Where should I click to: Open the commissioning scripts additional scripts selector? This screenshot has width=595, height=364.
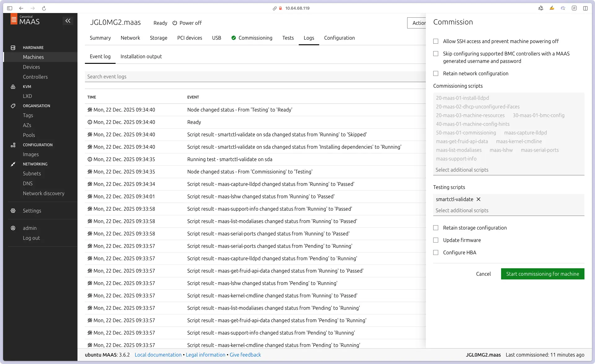(508, 170)
